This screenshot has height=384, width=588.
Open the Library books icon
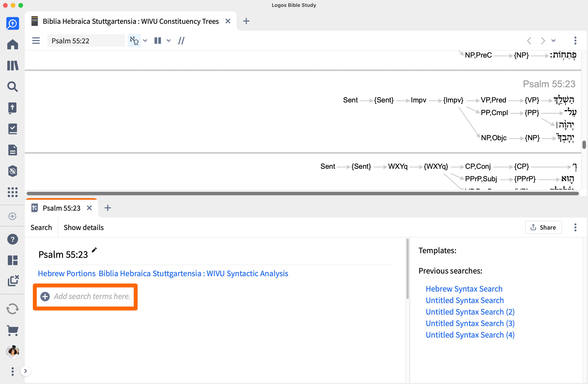pyautogui.click(x=13, y=65)
